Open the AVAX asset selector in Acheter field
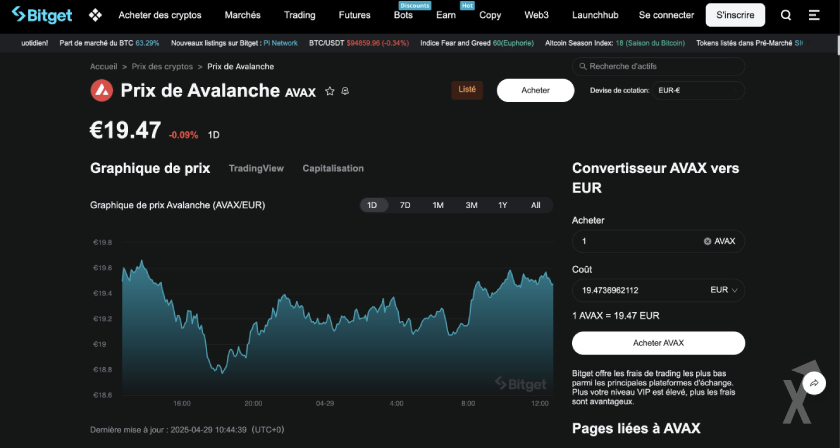The height and width of the screenshot is (448, 840). (719, 241)
